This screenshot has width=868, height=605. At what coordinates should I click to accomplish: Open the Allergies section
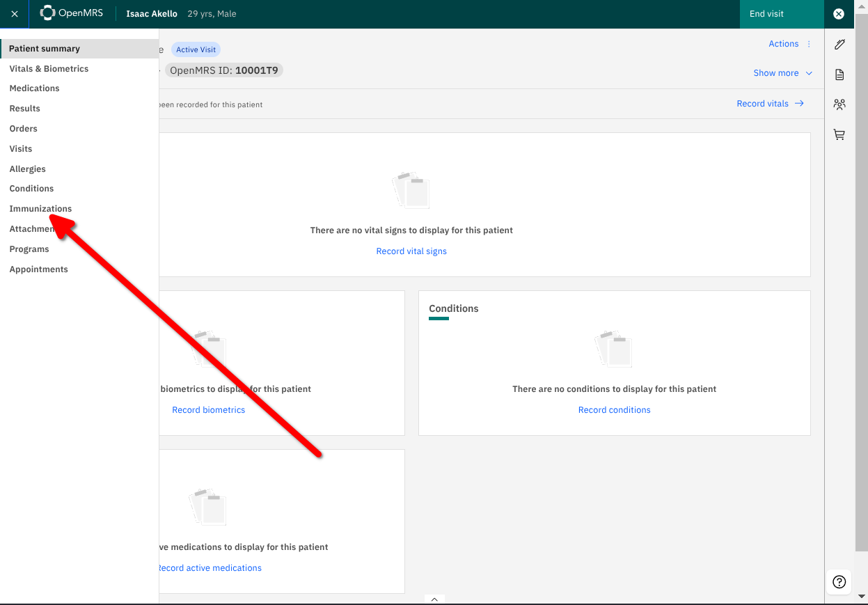coord(27,169)
